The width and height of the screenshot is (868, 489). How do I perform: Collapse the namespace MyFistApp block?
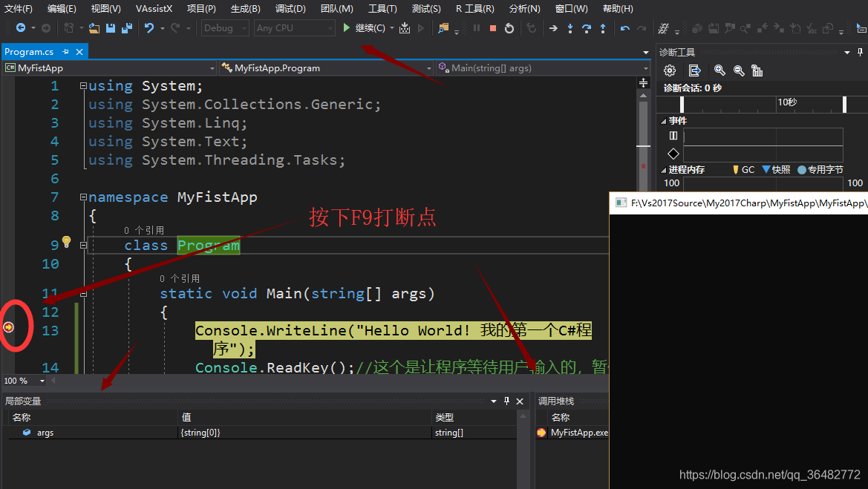click(x=83, y=197)
